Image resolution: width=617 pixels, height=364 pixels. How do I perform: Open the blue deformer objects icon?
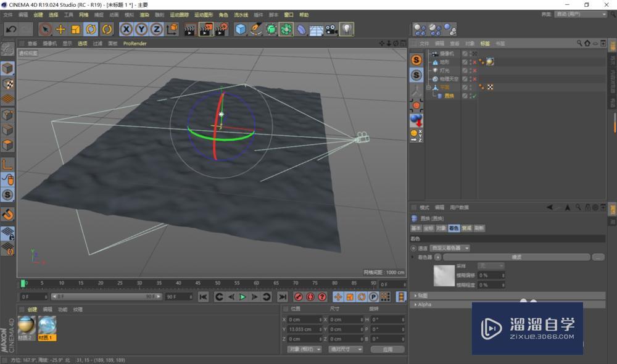301,29
